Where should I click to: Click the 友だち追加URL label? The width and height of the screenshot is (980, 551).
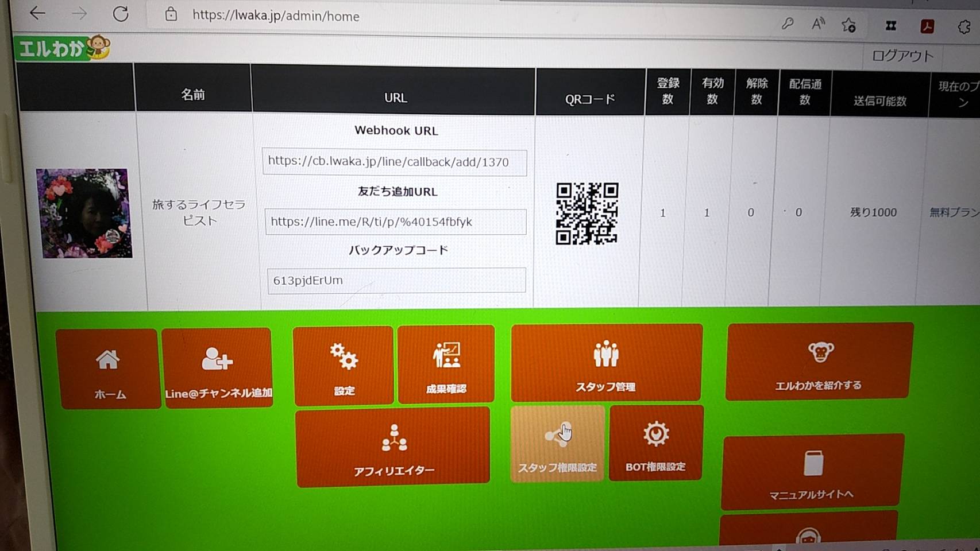coord(398,191)
